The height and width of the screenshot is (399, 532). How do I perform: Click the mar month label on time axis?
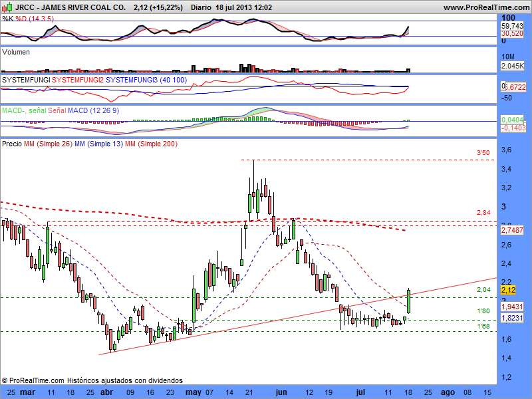coord(27,392)
